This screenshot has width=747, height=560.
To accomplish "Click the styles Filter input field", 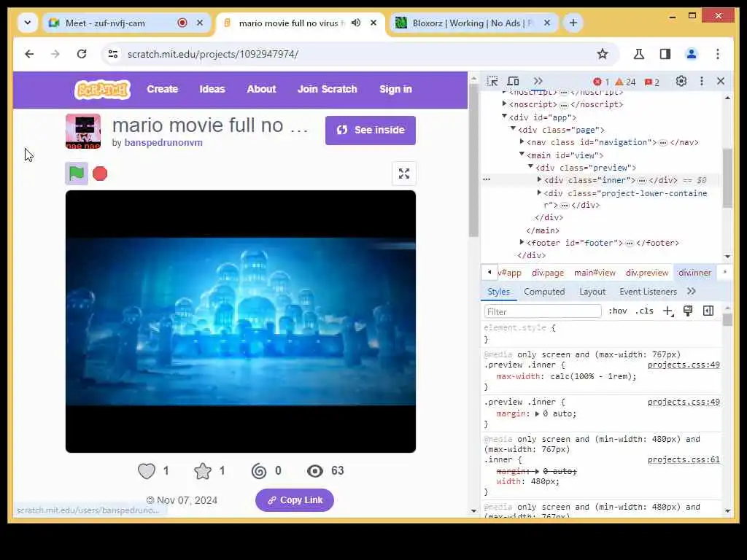I will (x=543, y=312).
